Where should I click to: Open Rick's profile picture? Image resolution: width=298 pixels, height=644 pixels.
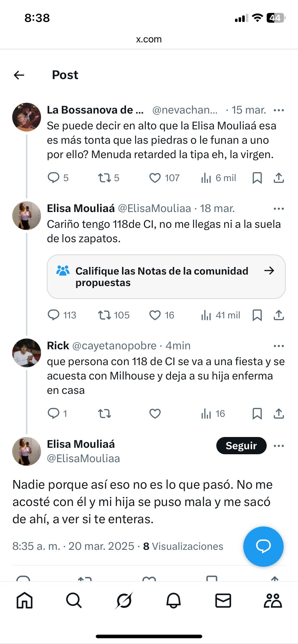pos(27,353)
